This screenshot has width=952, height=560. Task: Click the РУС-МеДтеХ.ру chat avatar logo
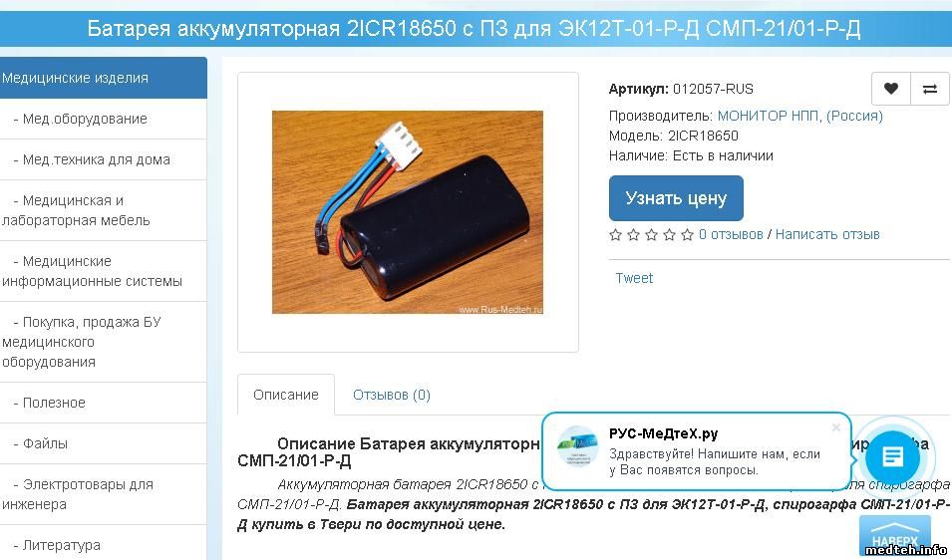pos(577,446)
